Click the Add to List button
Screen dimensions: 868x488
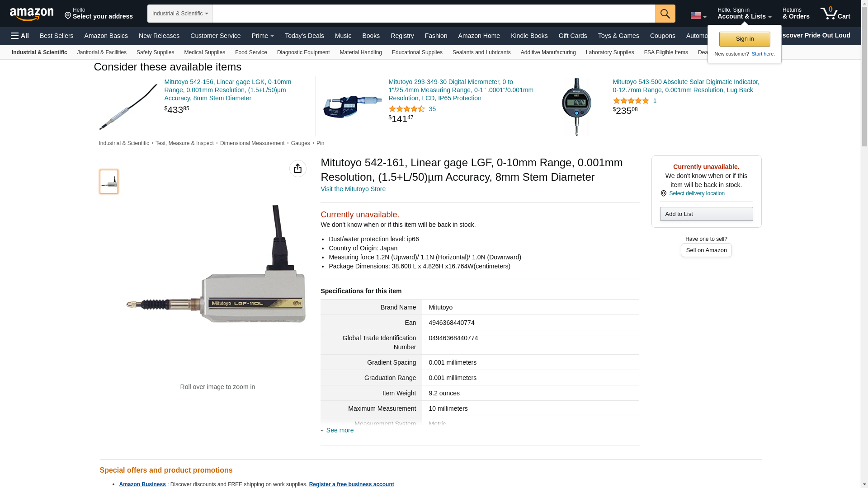pos(706,214)
